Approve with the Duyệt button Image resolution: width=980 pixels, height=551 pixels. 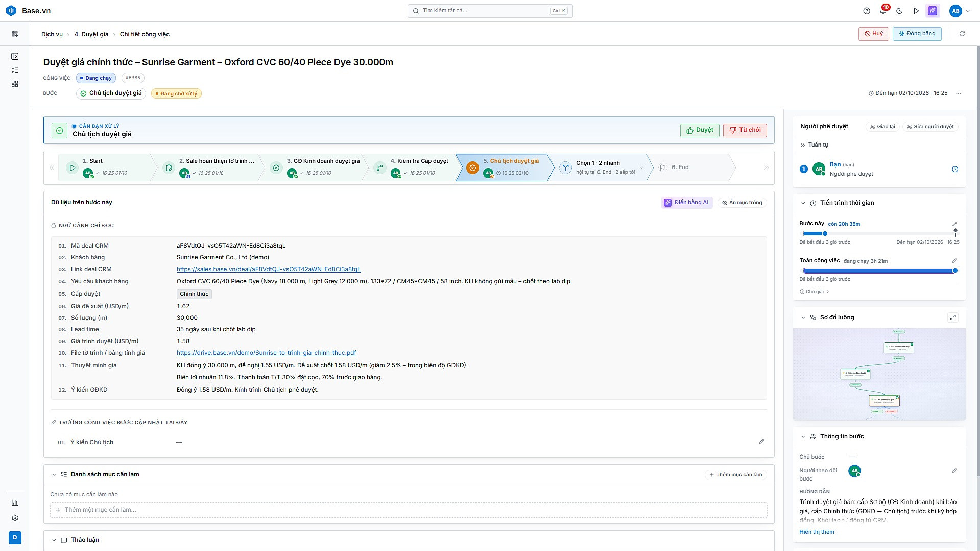700,130
